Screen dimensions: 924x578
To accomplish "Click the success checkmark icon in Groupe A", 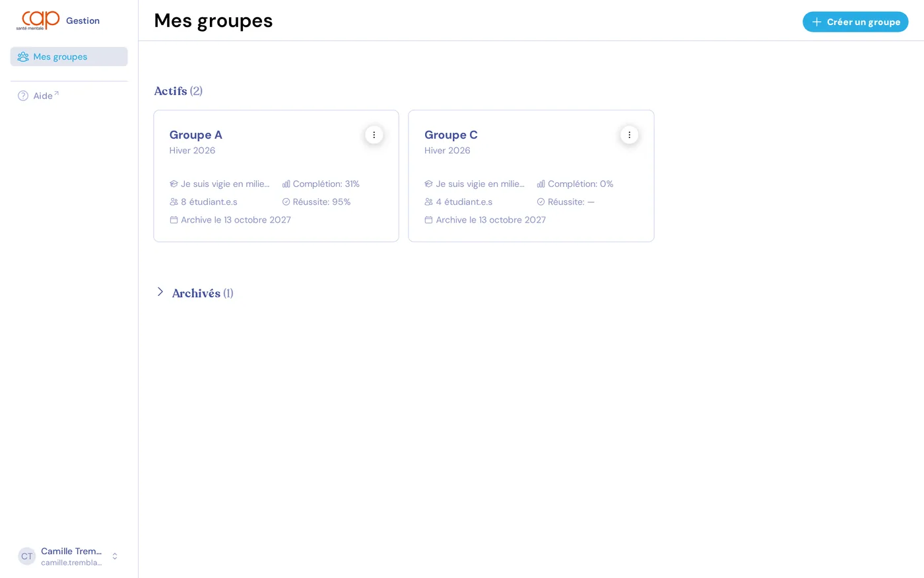I will coord(286,201).
